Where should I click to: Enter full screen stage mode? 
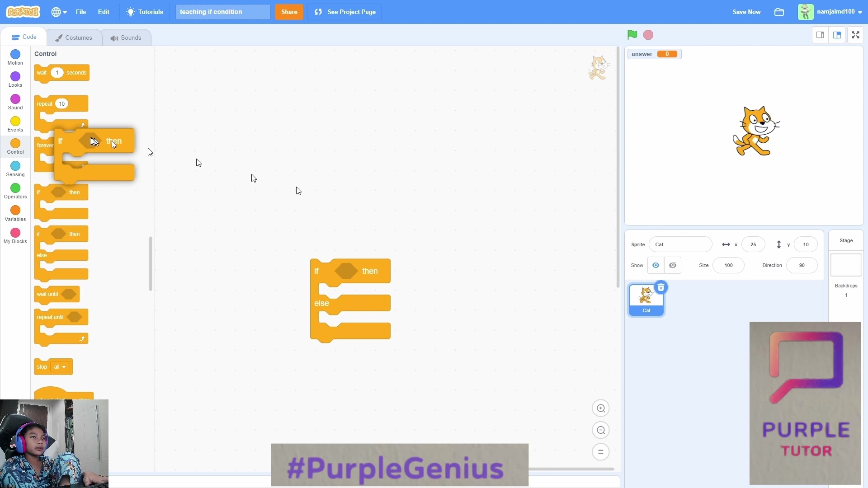pos(855,35)
